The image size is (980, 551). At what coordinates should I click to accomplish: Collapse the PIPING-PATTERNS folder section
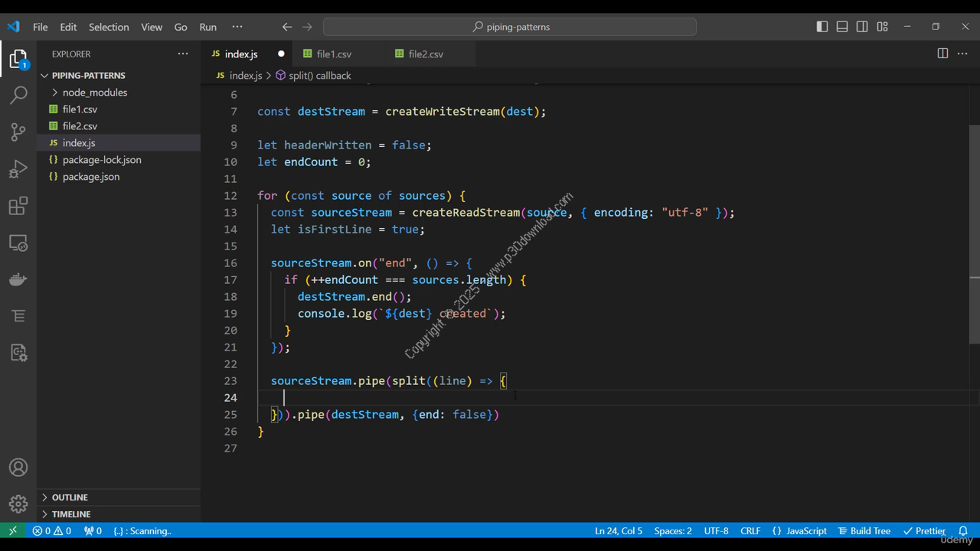pos(119,75)
